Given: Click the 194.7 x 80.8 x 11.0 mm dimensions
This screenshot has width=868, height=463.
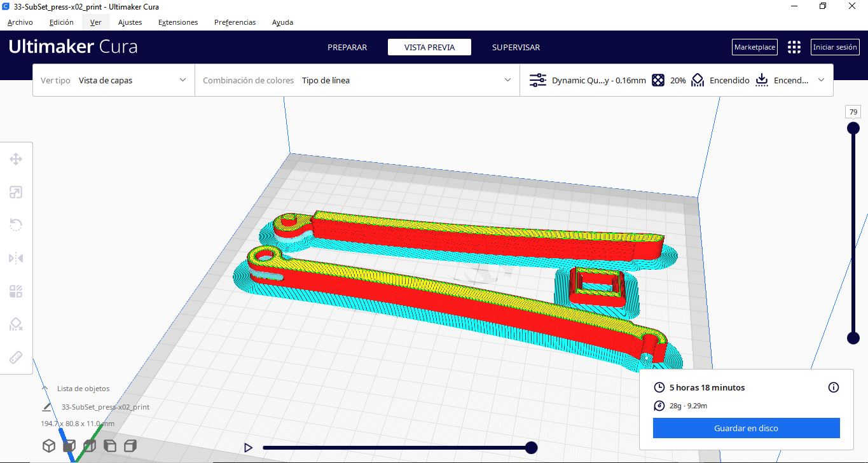Looking at the screenshot, I should click(78, 424).
